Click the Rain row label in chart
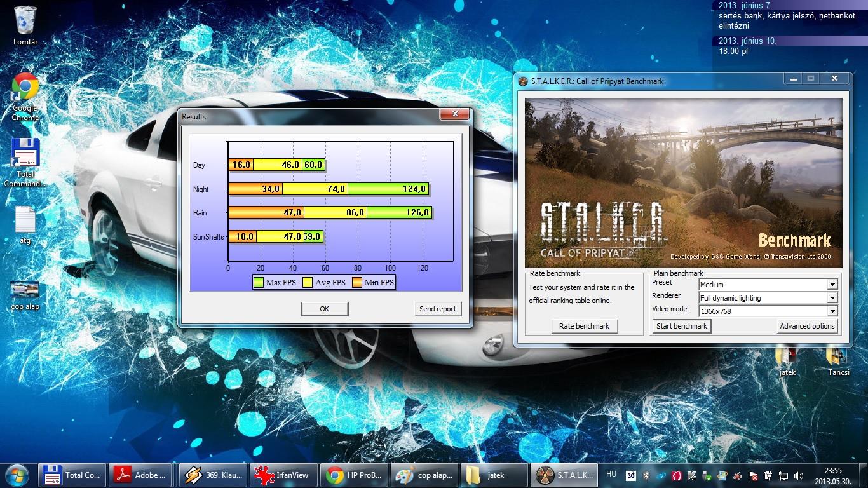 200,213
